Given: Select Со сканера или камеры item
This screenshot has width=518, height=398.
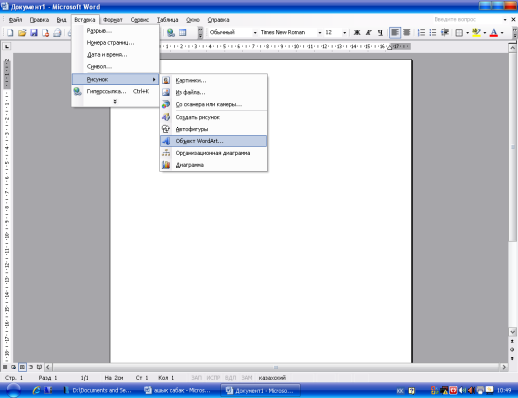Looking at the screenshot, I should [x=214, y=104].
